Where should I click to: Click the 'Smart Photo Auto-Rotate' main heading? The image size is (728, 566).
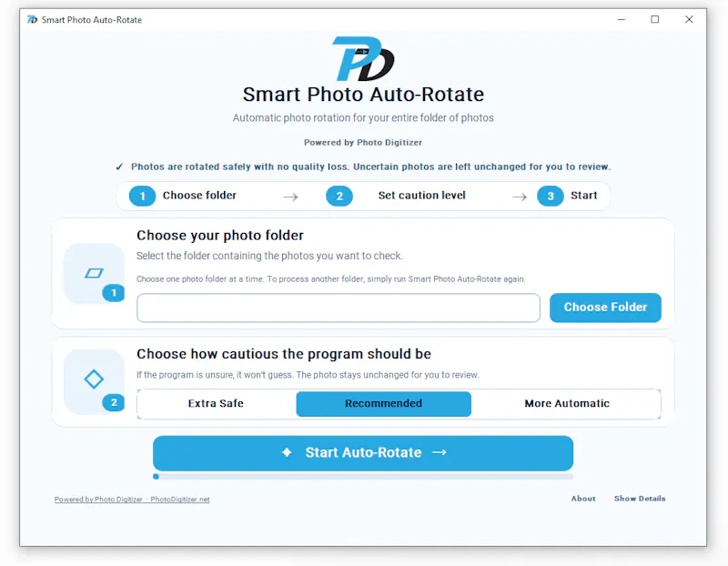click(x=363, y=95)
